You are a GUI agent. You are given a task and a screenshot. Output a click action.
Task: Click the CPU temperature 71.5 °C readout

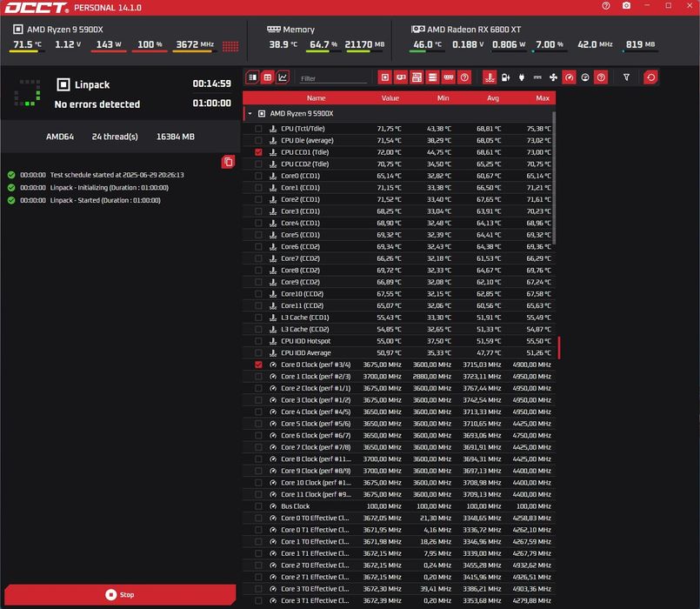point(27,44)
